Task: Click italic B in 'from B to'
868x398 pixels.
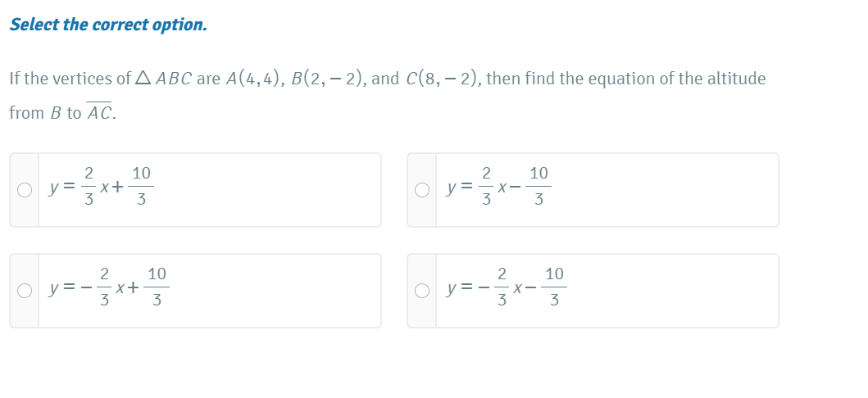Action: click(x=55, y=114)
